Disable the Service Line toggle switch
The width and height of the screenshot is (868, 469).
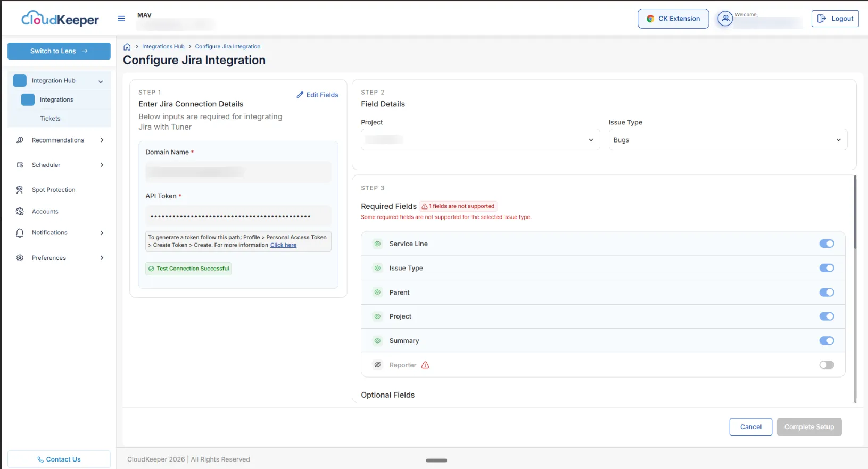click(826, 244)
